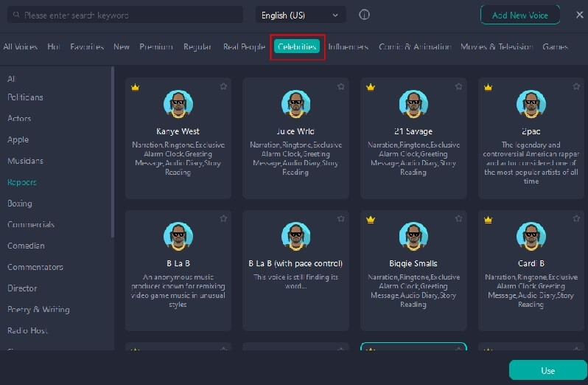Open the Movies & Television tab
The height and width of the screenshot is (385, 588).
(496, 46)
